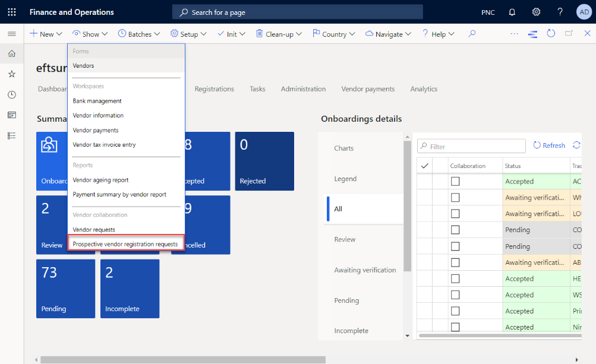
Task: Tick checkbox in second Awaiting verification row
Action: pyautogui.click(x=455, y=214)
